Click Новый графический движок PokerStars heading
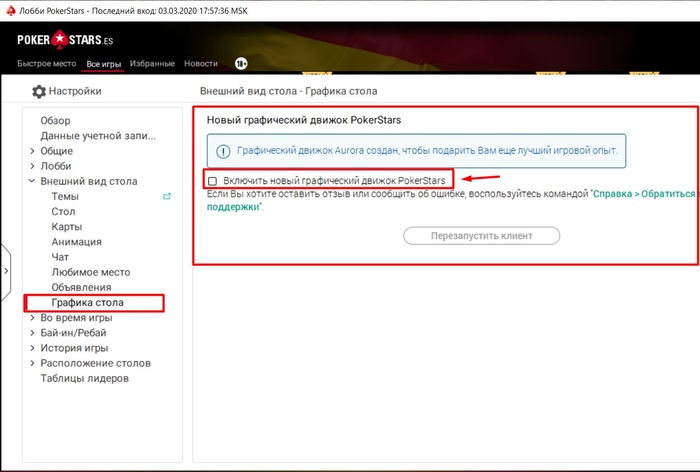 pos(304,120)
